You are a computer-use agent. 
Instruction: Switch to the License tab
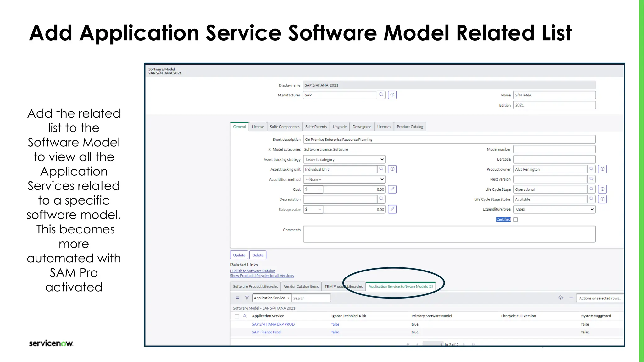click(x=258, y=127)
